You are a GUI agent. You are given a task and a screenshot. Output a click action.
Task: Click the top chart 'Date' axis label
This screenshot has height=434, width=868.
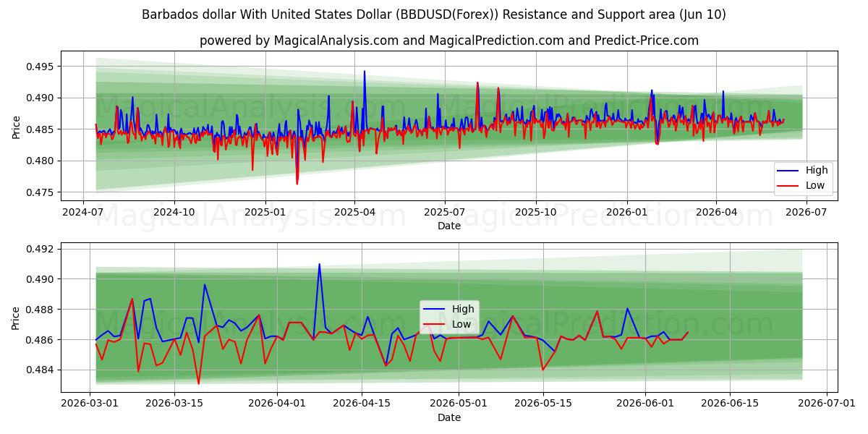[449, 226]
